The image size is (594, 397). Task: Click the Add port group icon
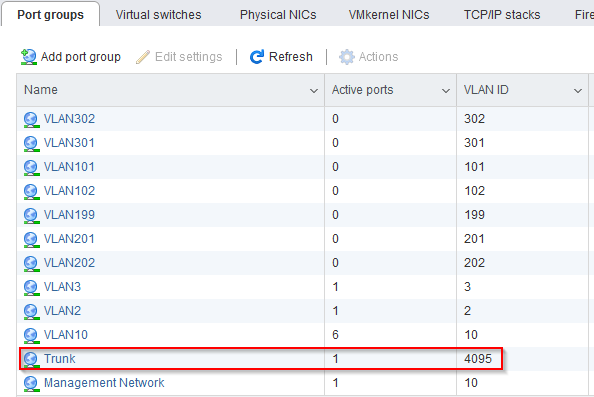[x=29, y=57]
